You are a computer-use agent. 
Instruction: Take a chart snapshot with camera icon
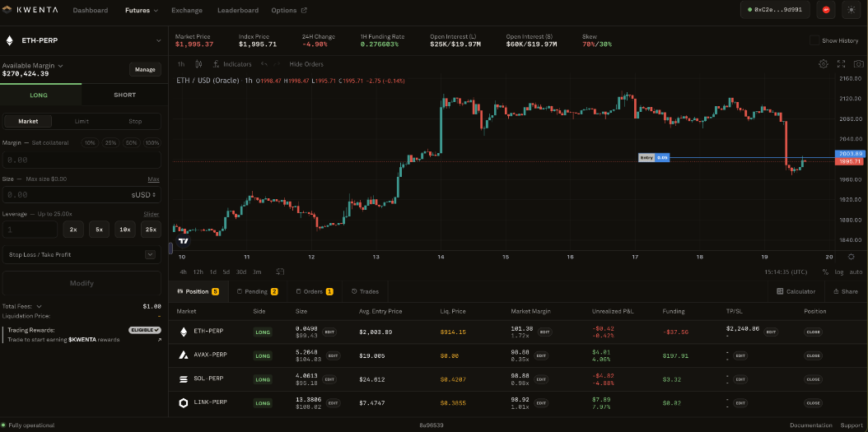coord(858,63)
